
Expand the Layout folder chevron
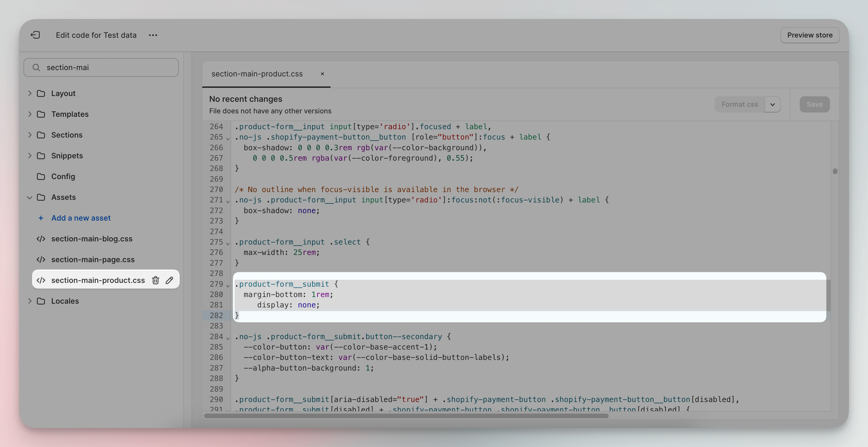click(x=30, y=93)
